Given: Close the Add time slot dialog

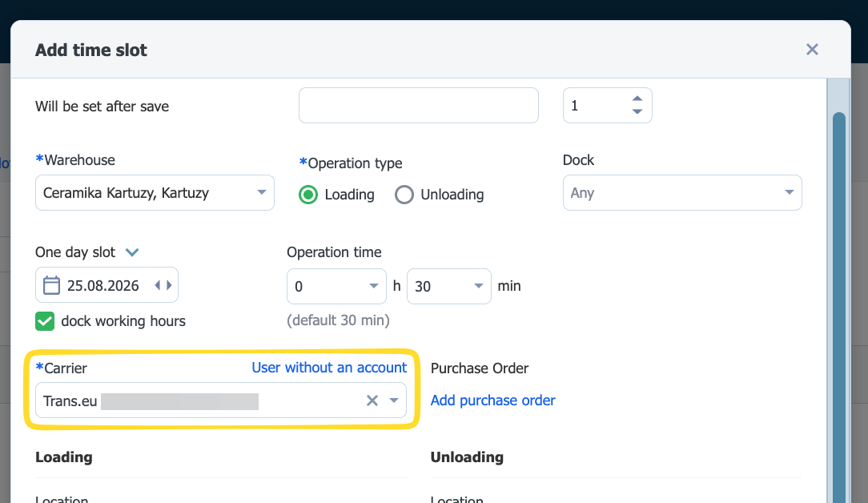Looking at the screenshot, I should tap(811, 50).
